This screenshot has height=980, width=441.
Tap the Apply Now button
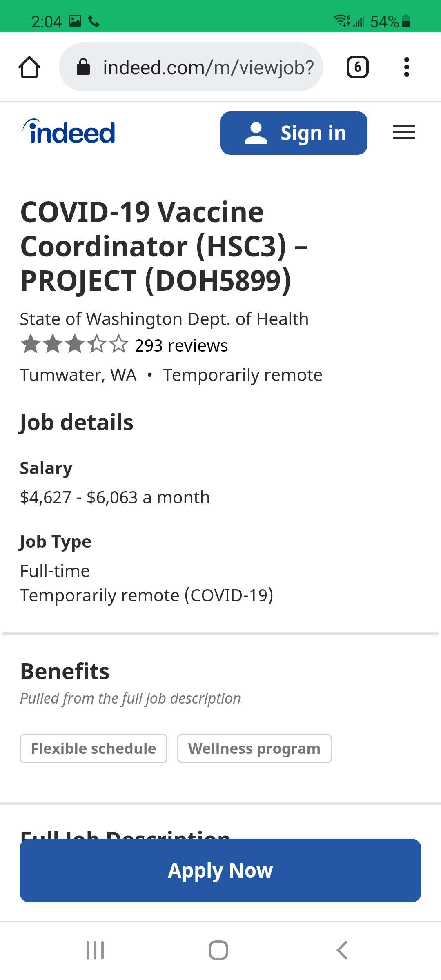tap(220, 870)
